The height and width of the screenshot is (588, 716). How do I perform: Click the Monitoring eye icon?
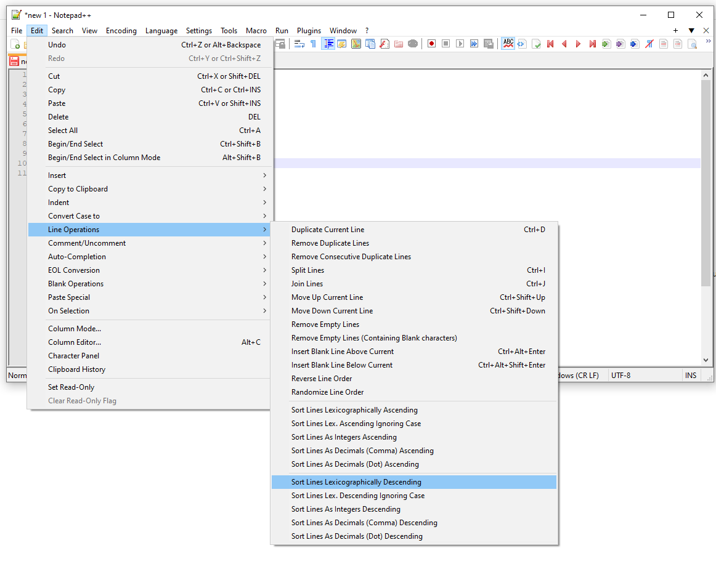pyautogui.click(x=413, y=44)
